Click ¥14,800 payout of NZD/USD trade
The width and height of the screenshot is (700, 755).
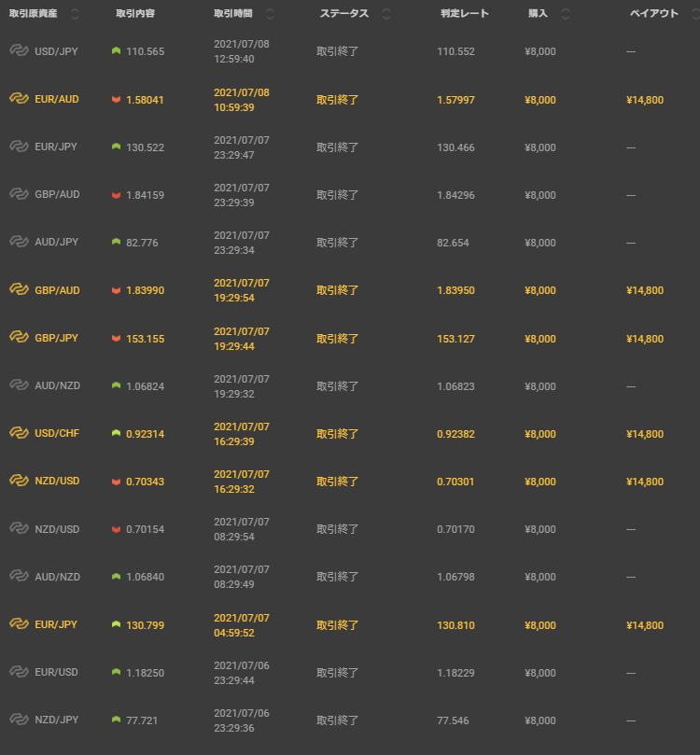(645, 482)
